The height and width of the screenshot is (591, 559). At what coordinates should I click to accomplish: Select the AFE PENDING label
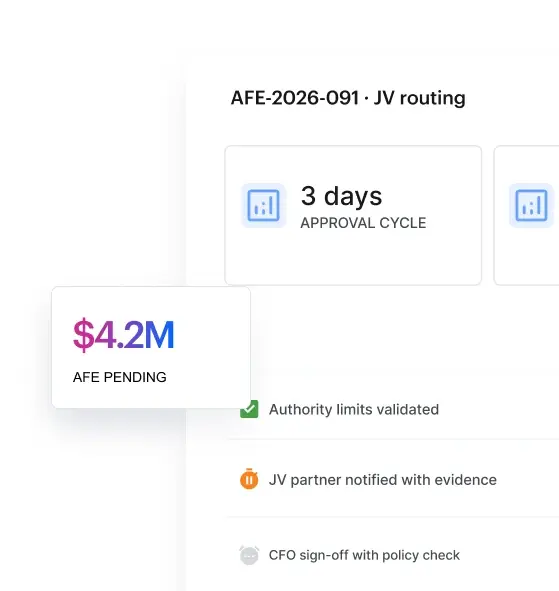tap(119, 377)
